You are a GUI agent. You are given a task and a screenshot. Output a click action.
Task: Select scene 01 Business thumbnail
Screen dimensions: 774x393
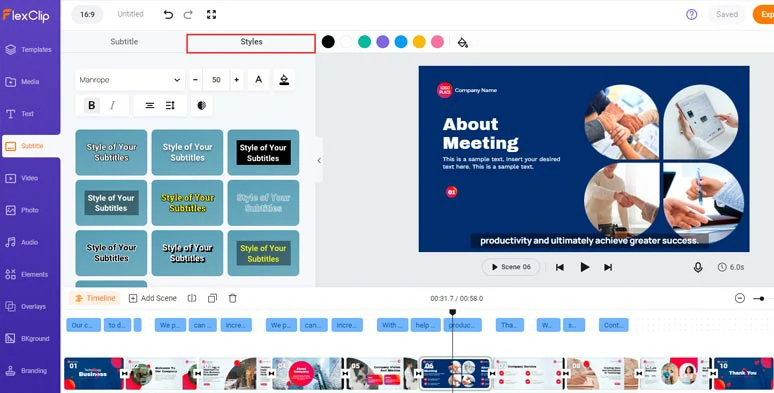click(x=93, y=374)
